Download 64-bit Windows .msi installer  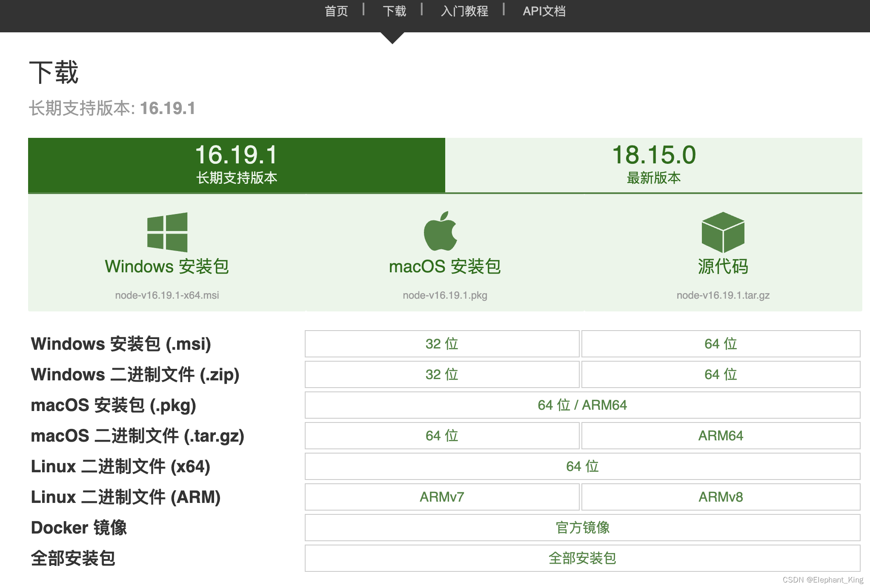(721, 344)
